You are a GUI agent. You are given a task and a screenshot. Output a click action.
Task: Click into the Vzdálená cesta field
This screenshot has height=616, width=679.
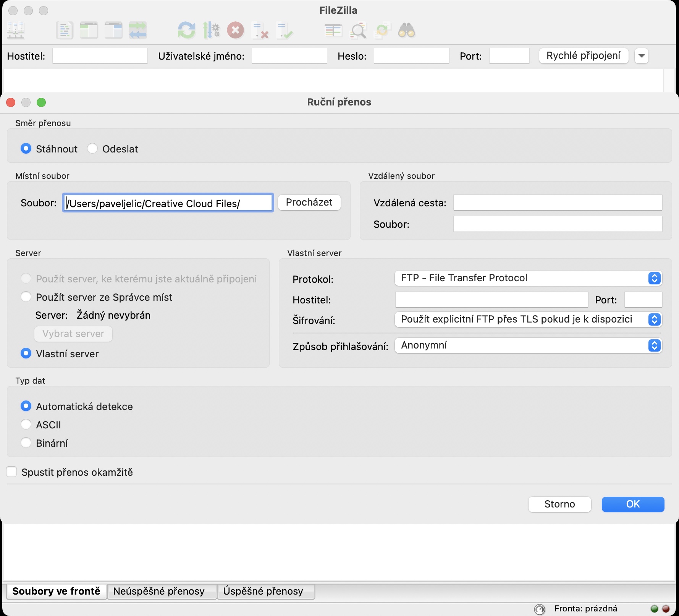(x=557, y=203)
